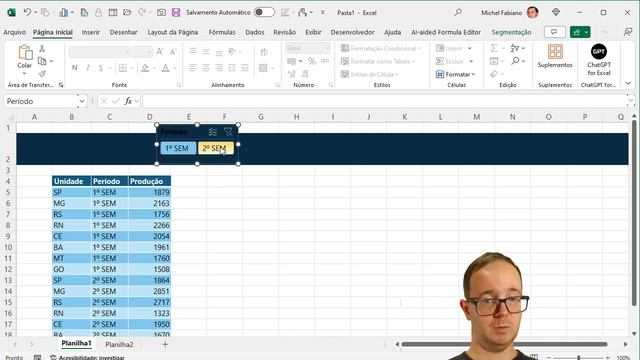
Task: Select row 10 header
Action: coord(8,247)
